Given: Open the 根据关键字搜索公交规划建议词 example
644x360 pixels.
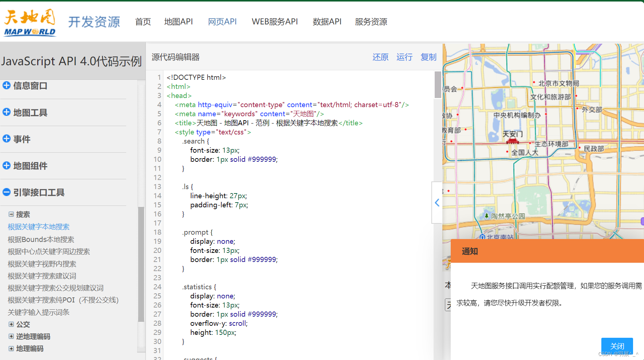Looking at the screenshot, I should (x=56, y=288).
